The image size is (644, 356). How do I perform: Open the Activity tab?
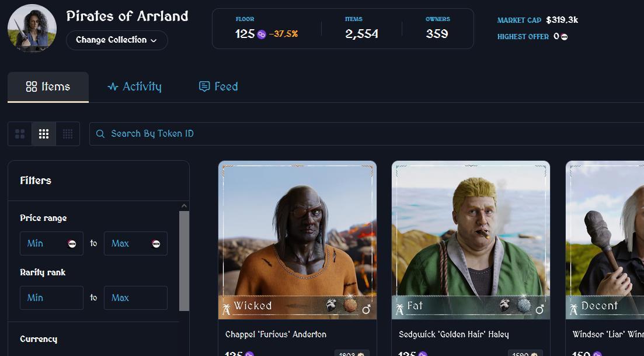coord(134,87)
